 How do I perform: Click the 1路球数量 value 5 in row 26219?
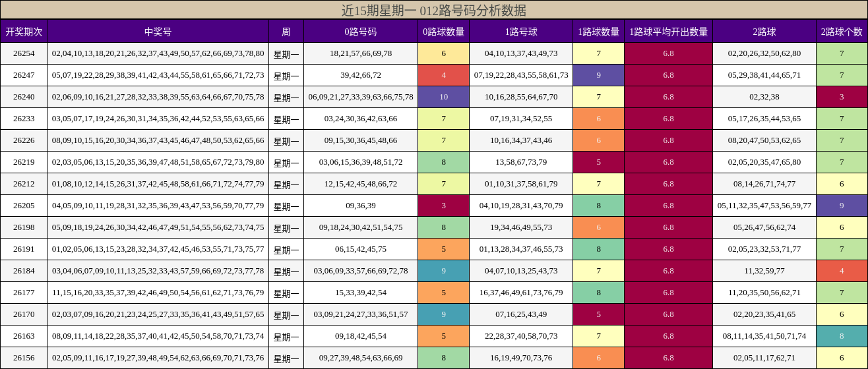pos(599,162)
